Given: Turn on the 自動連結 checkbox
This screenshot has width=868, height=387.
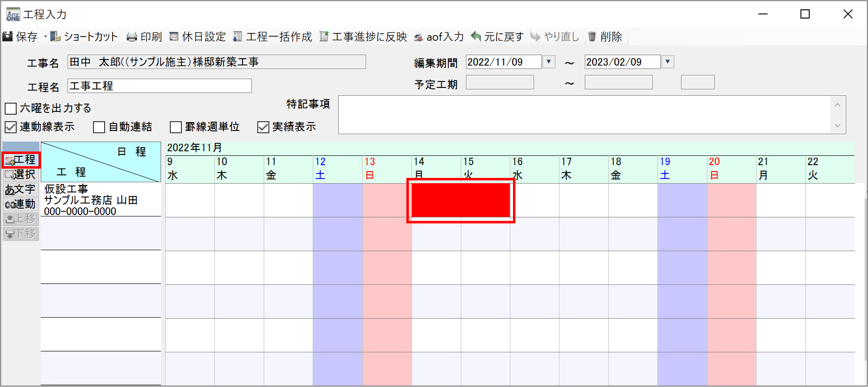Looking at the screenshot, I should click(x=99, y=127).
